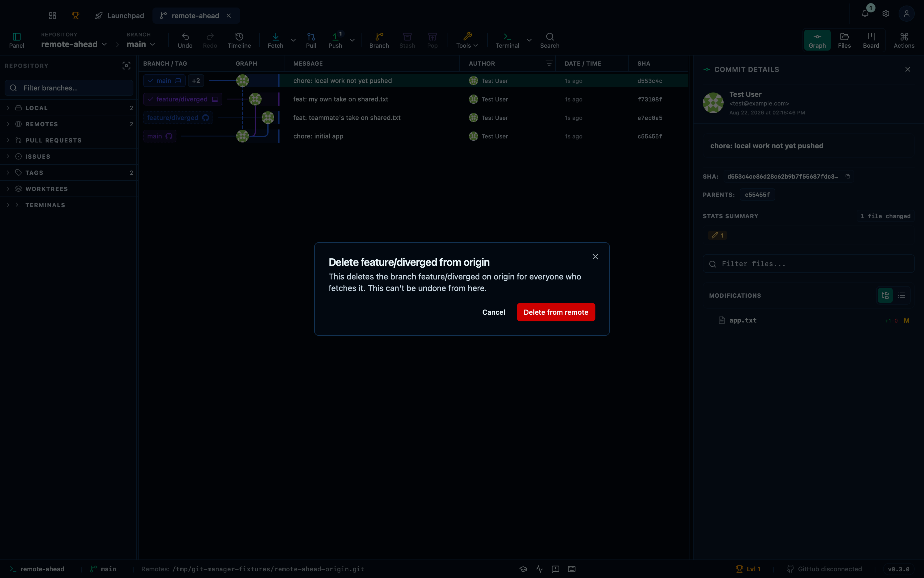Select the local main branch label
The height and width of the screenshot is (578, 924).
coord(165,81)
